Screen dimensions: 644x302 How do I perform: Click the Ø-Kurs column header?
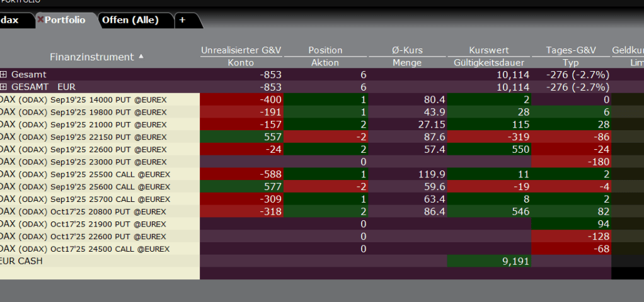407,50
